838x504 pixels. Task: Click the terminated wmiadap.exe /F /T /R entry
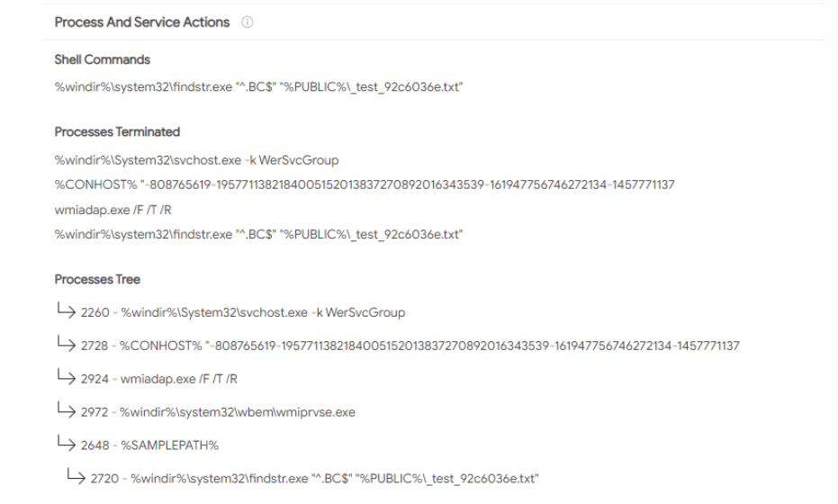pos(113,210)
